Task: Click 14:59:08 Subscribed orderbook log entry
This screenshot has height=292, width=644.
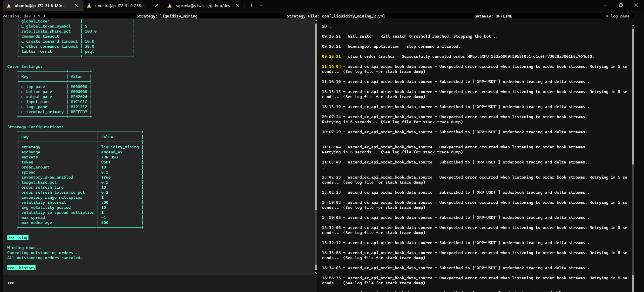Action: click(456, 217)
